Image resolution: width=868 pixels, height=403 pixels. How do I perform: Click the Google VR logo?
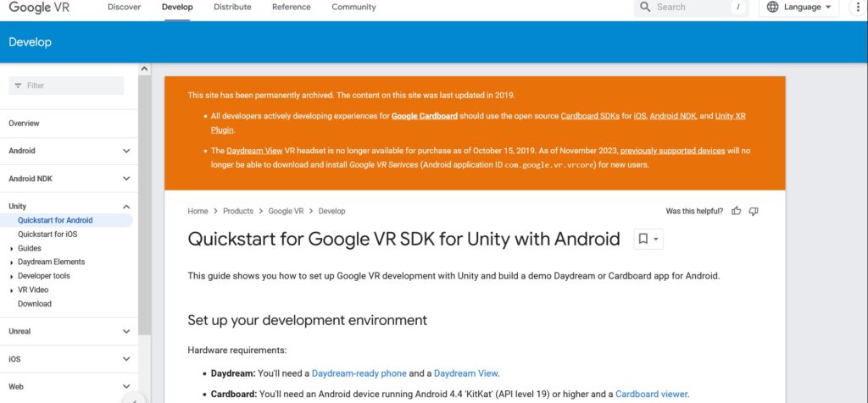tap(39, 7)
